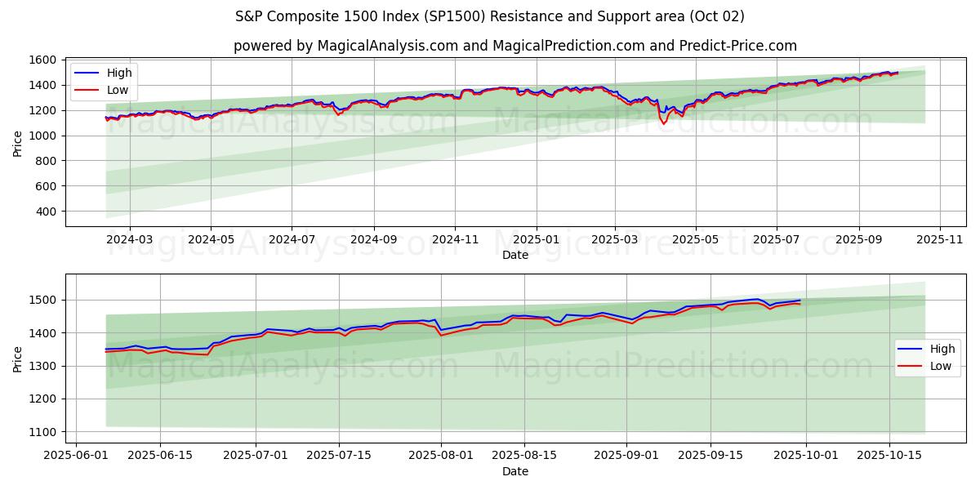Viewport: 980px width, 490px height.
Task: Click the "2024-03" tick on top chart x-axis
Action: pos(130,239)
